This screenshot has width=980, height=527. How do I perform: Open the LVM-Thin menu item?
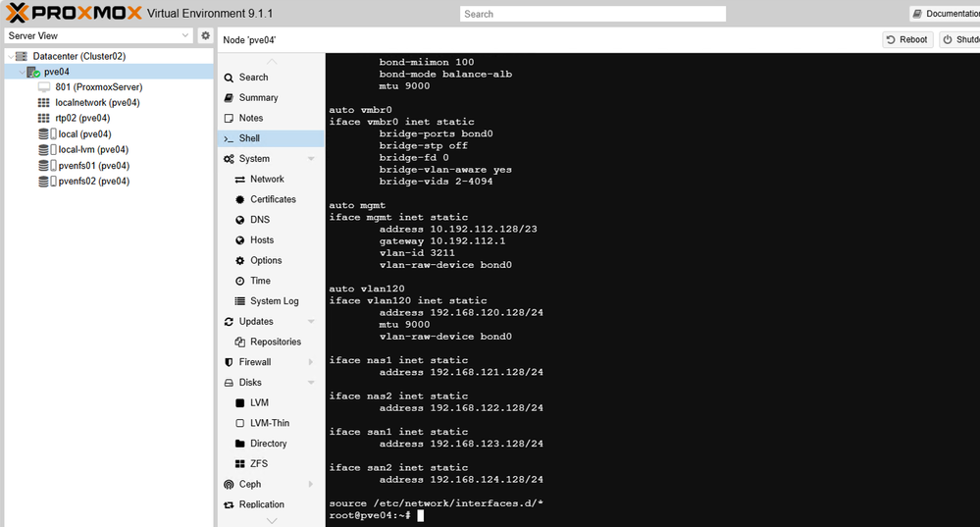click(272, 423)
